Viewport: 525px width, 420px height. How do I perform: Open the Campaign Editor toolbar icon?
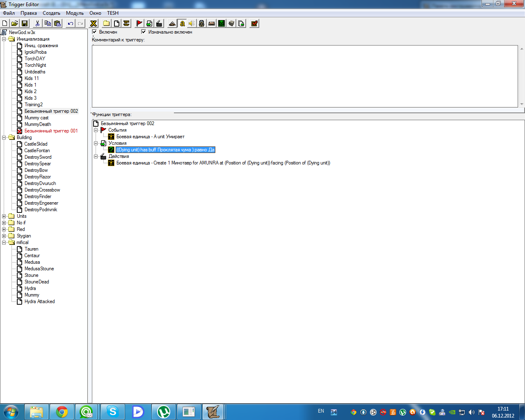(x=212, y=23)
